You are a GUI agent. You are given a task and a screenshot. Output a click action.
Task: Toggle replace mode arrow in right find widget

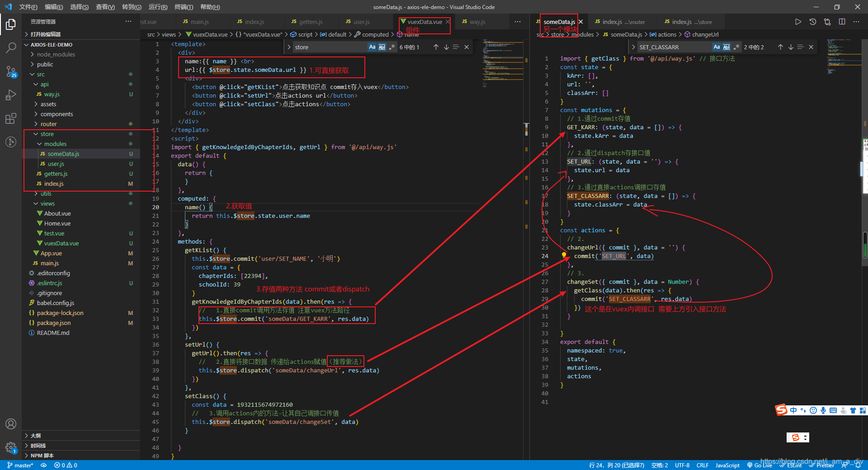point(633,47)
